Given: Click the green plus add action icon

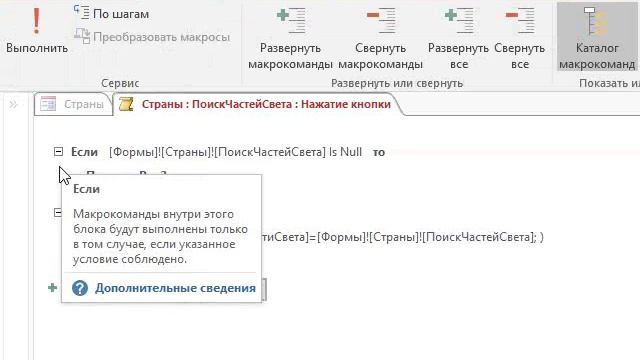Looking at the screenshot, I should coord(52,288).
